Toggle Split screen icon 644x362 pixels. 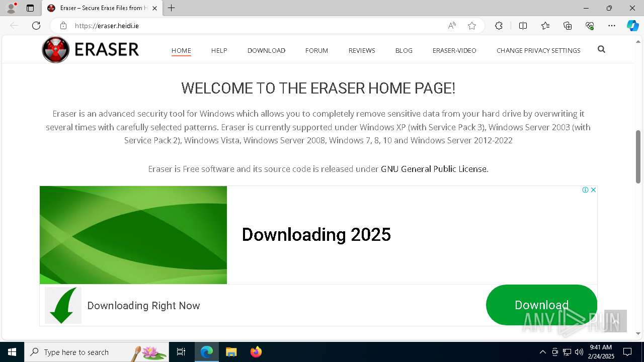coord(523,26)
